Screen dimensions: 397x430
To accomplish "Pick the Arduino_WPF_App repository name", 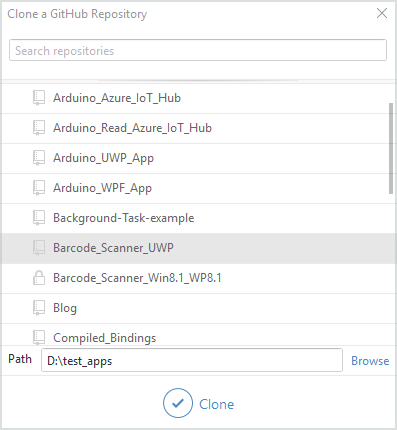I will click(102, 188).
